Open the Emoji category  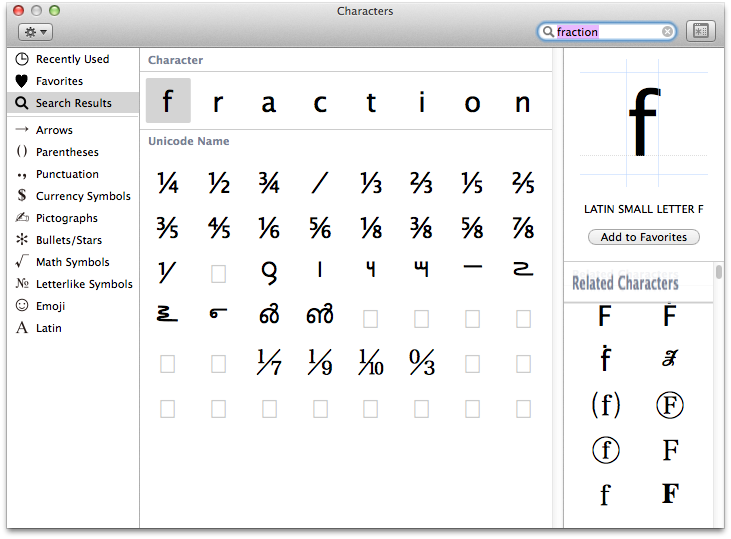point(52,306)
